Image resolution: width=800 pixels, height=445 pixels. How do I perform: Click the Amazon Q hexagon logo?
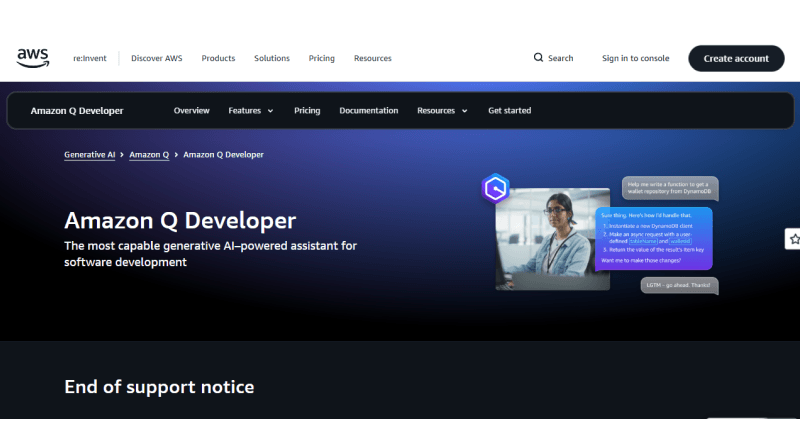click(495, 189)
